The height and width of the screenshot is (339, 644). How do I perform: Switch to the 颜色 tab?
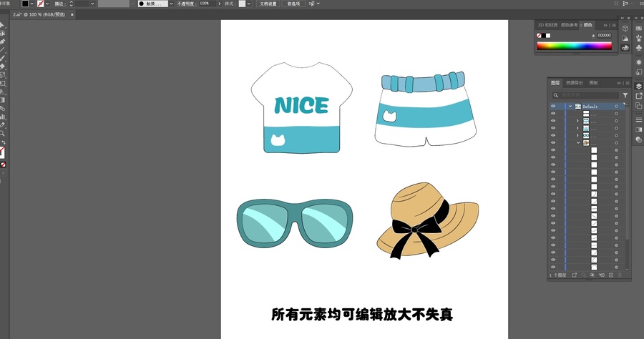click(587, 25)
